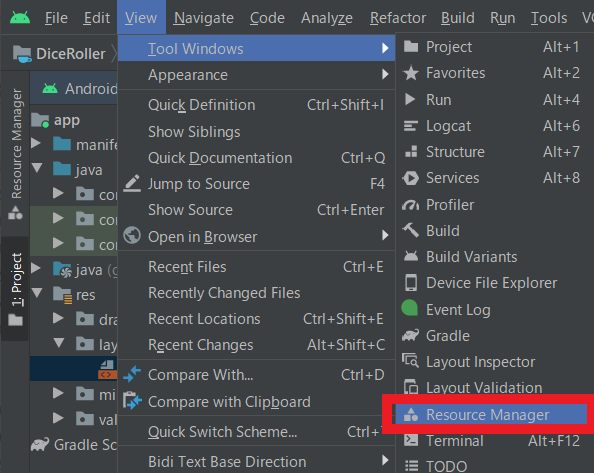Viewport: 594px width, 473px height.
Task: Expand the java (generated) folder arrow
Action: click(x=36, y=268)
